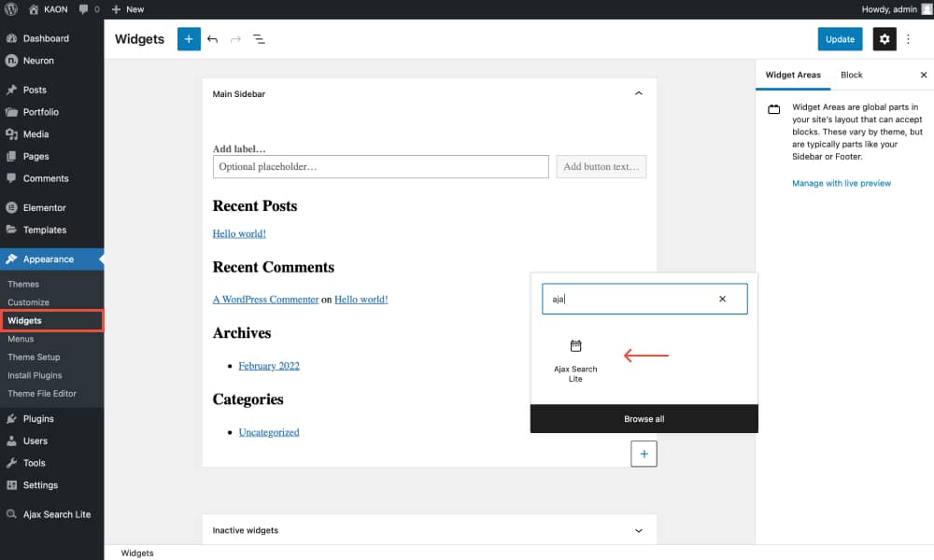Open the three-dot options menu
The width and height of the screenshot is (934, 560).
(x=908, y=39)
